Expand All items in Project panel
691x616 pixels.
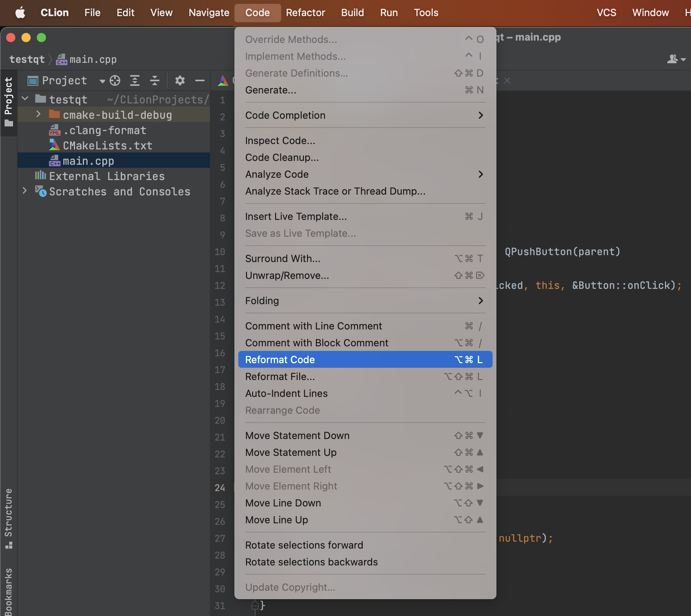point(135,80)
